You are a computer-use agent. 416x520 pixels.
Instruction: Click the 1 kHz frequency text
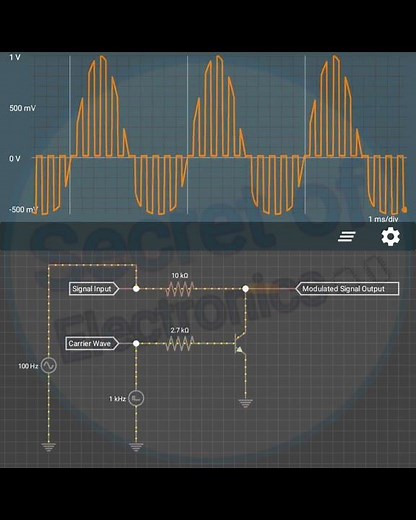pyautogui.click(x=117, y=399)
